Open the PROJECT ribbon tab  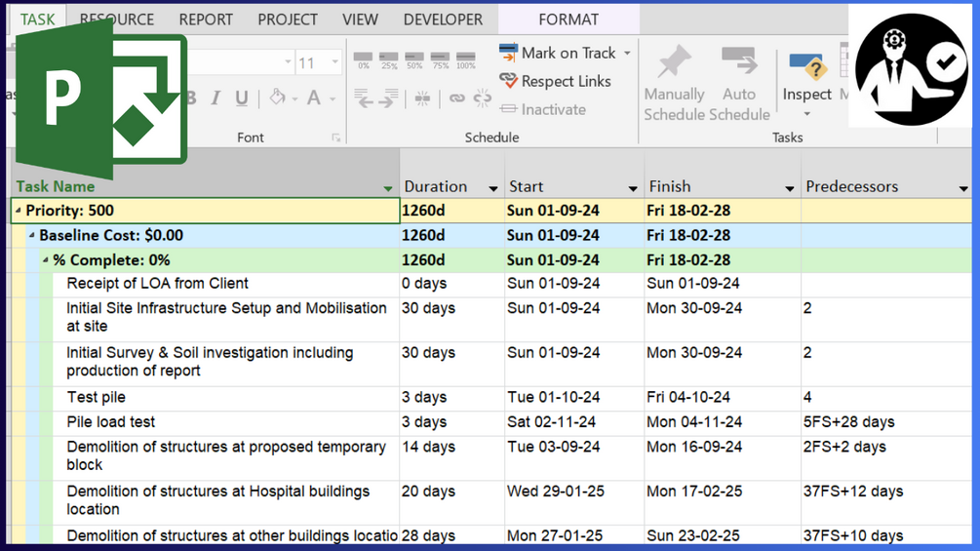[x=288, y=20]
